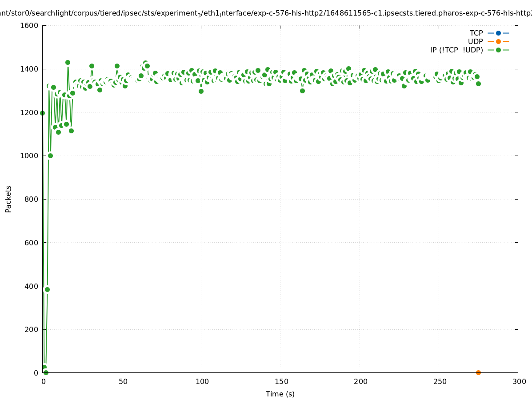Image resolution: width=532 pixels, height=400 pixels.
Task: Click the 50 x-axis tick label
Action: coord(123,381)
